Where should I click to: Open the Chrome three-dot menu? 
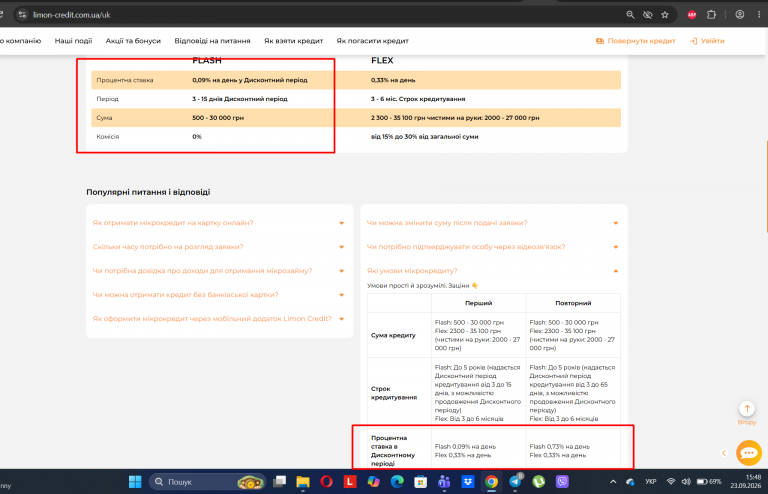759,15
